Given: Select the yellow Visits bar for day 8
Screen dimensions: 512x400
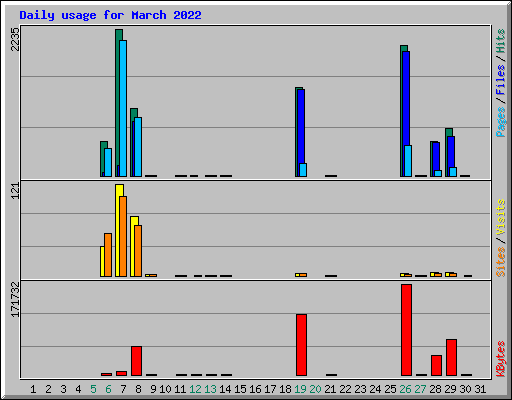Looking at the screenshot, I should (x=133, y=246).
